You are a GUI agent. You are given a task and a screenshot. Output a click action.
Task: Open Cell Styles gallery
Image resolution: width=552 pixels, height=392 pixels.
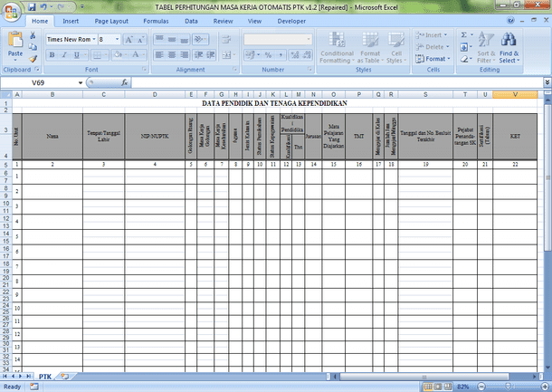396,48
